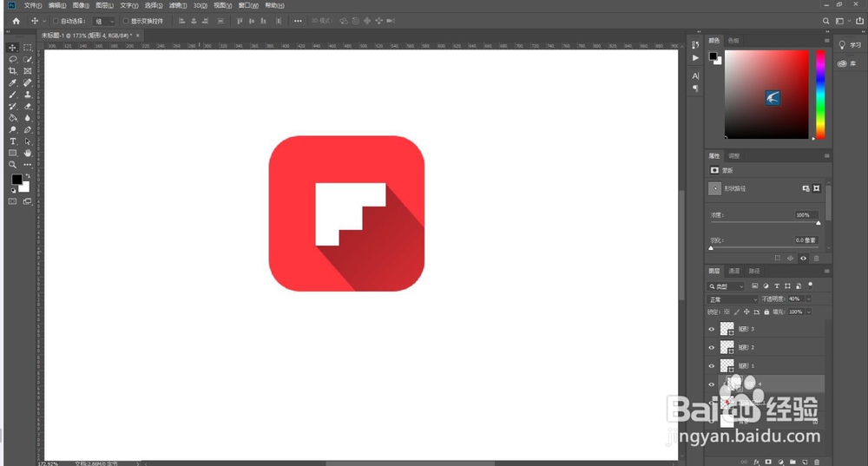Select the Zoom tool in the toolbox
Viewport: 868px width, 466px height.
pyautogui.click(x=12, y=165)
